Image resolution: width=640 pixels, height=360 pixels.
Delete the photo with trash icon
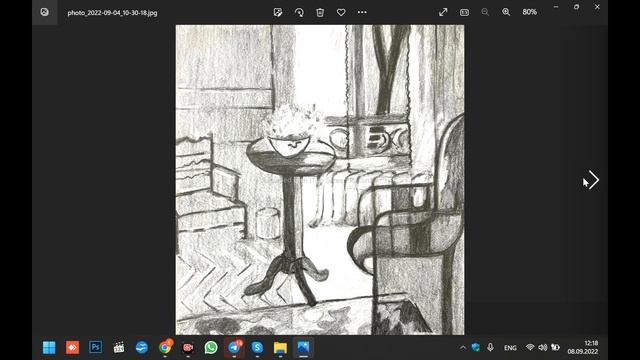click(320, 12)
